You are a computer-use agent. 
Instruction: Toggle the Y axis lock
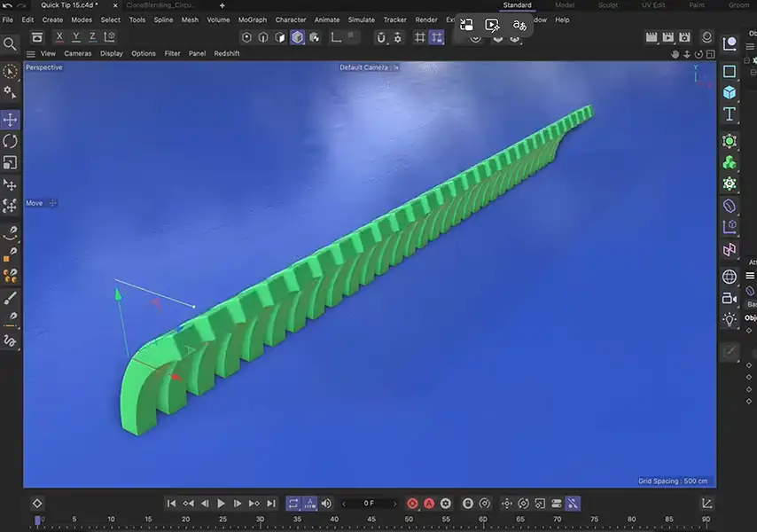[77, 36]
